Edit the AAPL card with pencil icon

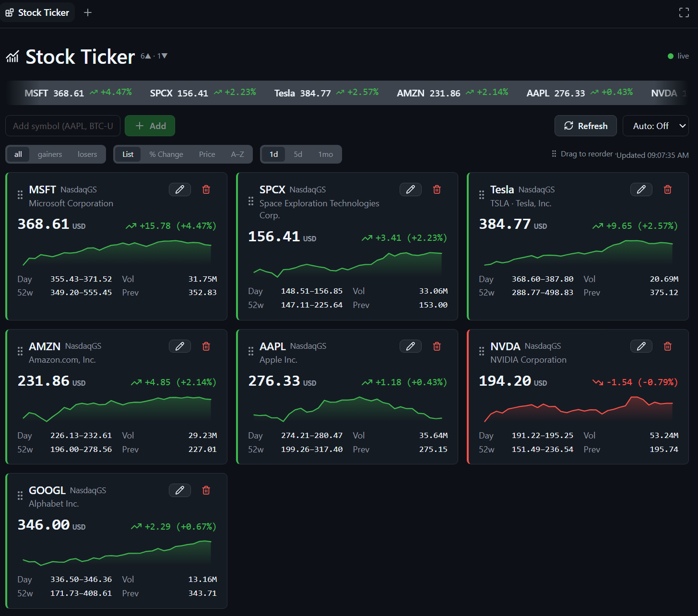coord(411,346)
